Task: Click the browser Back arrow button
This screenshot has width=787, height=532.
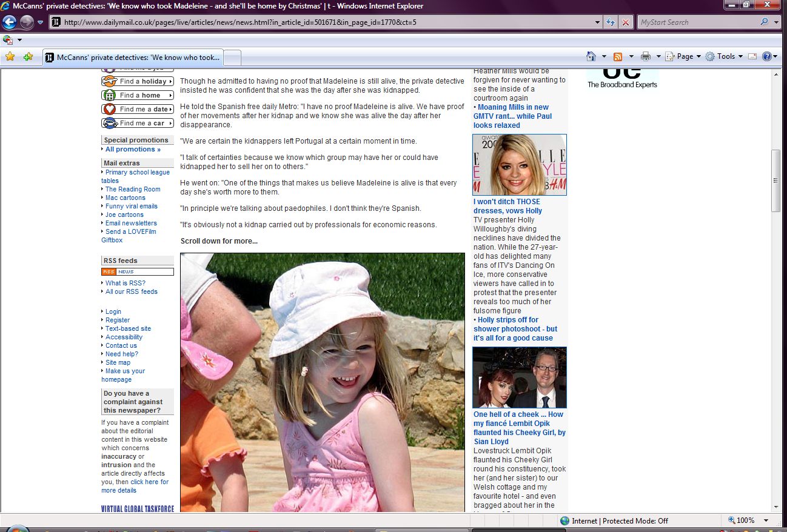Action: [9, 22]
